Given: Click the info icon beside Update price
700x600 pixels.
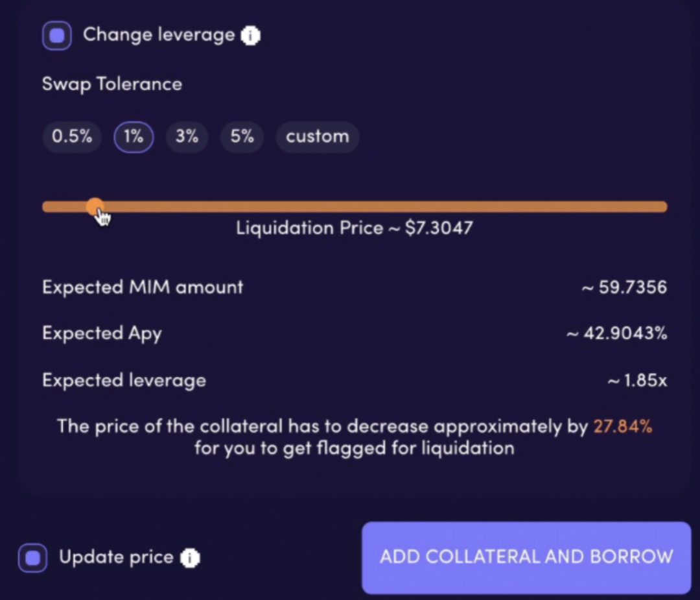Looking at the screenshot, I should 190,558.
